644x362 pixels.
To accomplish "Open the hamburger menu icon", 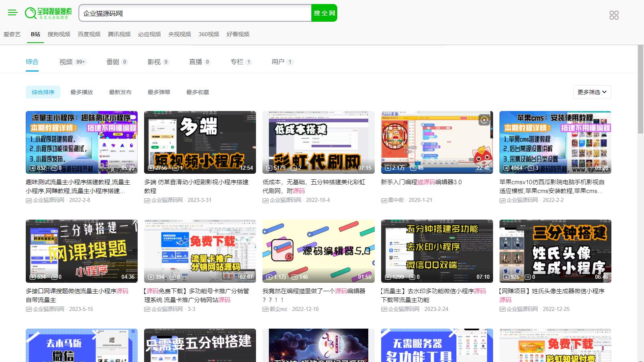I will click(x=13, y=13).
